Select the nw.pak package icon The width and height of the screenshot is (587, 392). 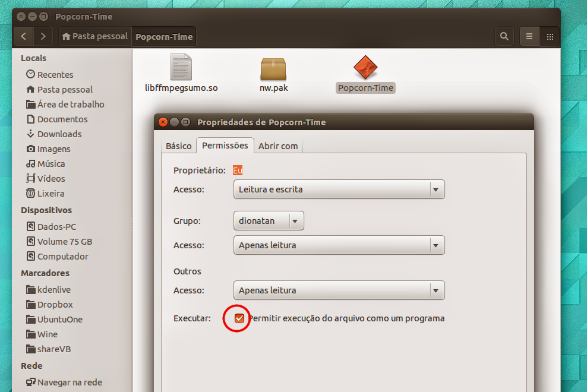pyautogui.click(x=273, y=69)
